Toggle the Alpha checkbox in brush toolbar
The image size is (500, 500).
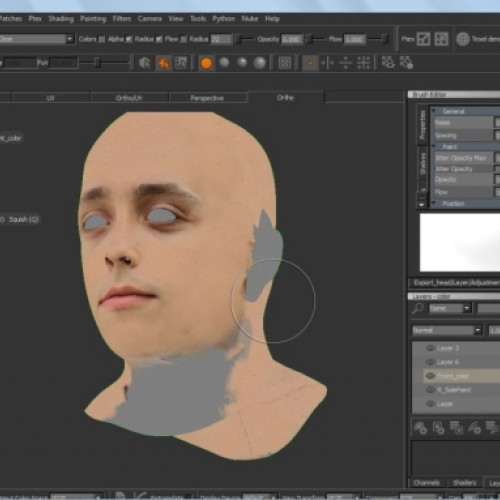coord(129,39)
